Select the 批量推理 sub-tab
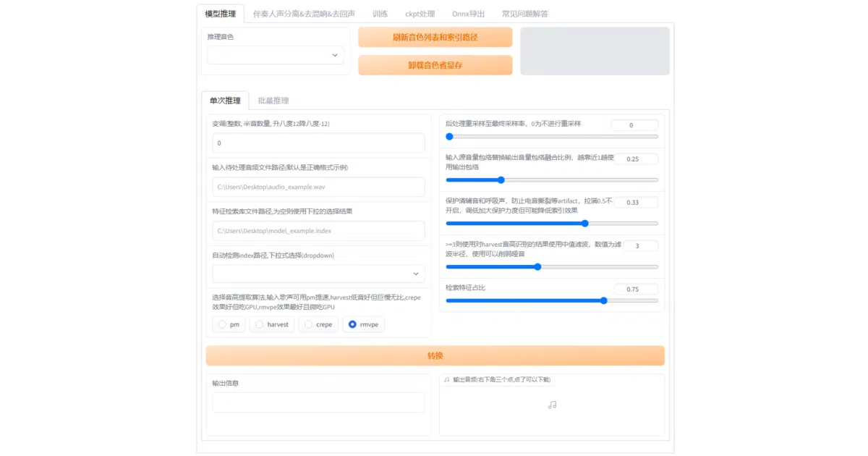 tap(273, 101)
